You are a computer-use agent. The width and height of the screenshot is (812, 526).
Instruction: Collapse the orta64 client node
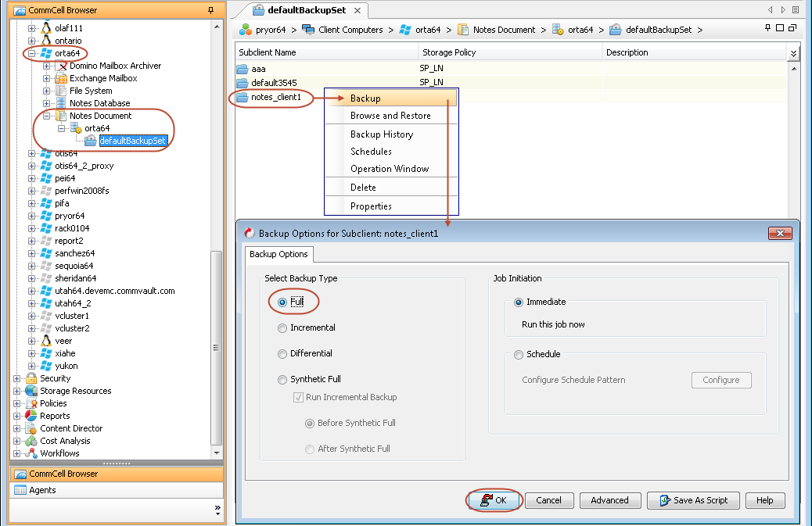coord(32,53)
